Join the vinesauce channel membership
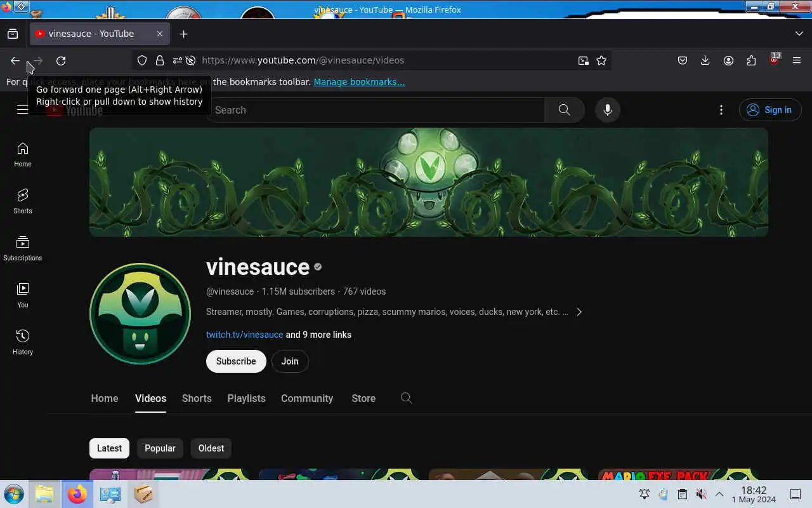The height and width of the screenshot is (508, 812). click(x=290, y=361)
